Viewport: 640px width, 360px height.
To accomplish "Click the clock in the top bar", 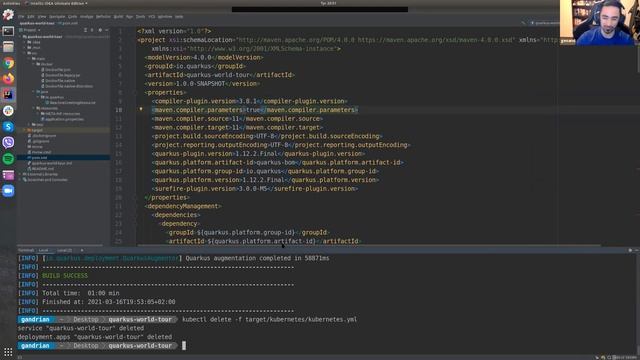I will click(x=328, y=3).
